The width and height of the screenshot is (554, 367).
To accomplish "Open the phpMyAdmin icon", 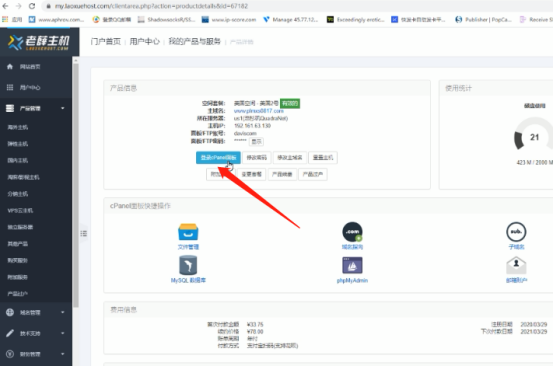I will (x=352, y=265).
